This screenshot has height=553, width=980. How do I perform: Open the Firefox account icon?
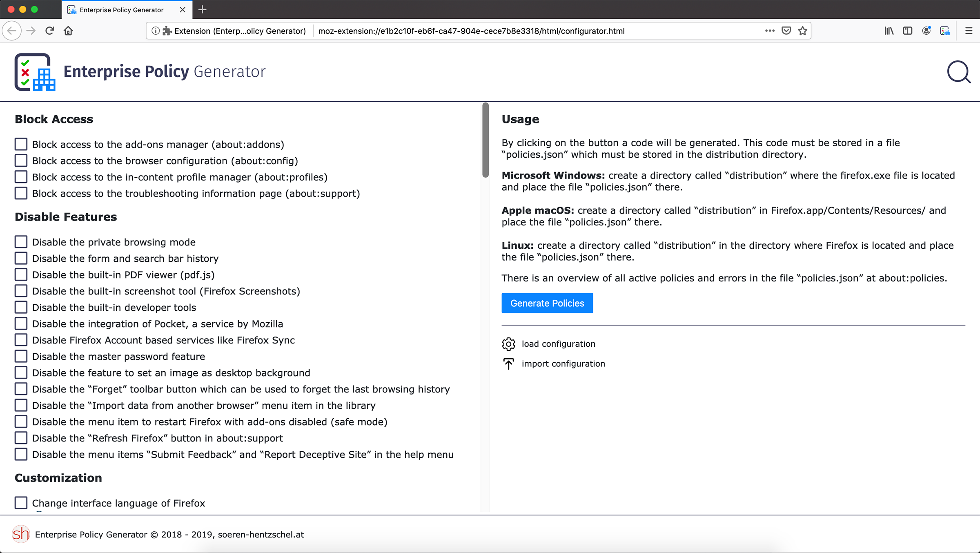click(x=926, y=31)
